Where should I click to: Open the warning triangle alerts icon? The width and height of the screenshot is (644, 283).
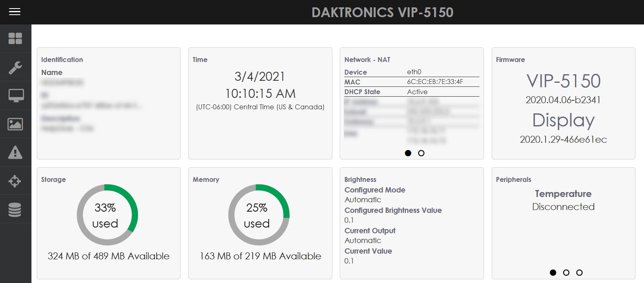pos(16,153)
